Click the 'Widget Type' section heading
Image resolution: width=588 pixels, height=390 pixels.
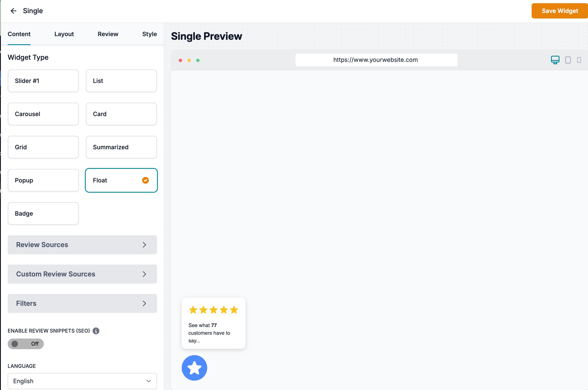pos(28,57)
